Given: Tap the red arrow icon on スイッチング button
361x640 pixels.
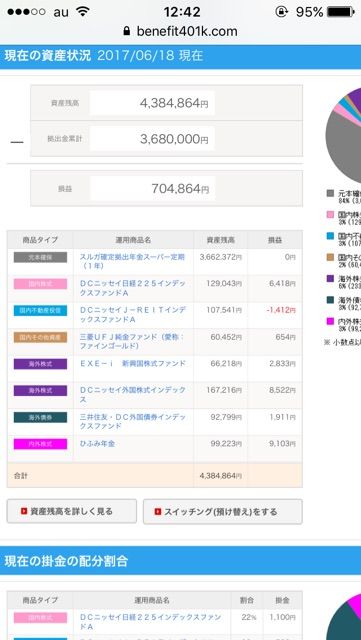Looking at the screenshot, I should pyautogui.click(x=158, y=511).
